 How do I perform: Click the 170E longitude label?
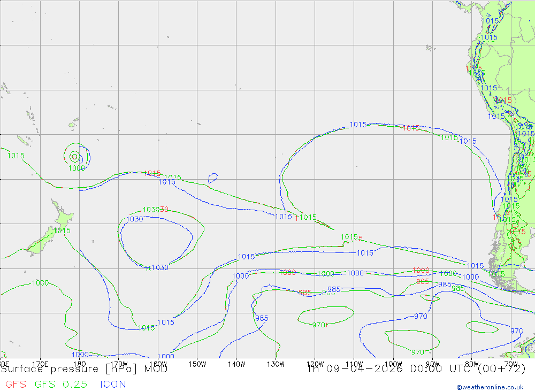pyautogui.click(x=40, y=364)
